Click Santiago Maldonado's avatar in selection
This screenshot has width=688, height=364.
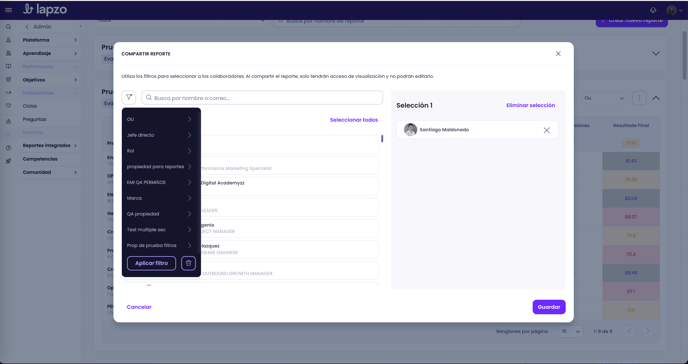point(410,130)
